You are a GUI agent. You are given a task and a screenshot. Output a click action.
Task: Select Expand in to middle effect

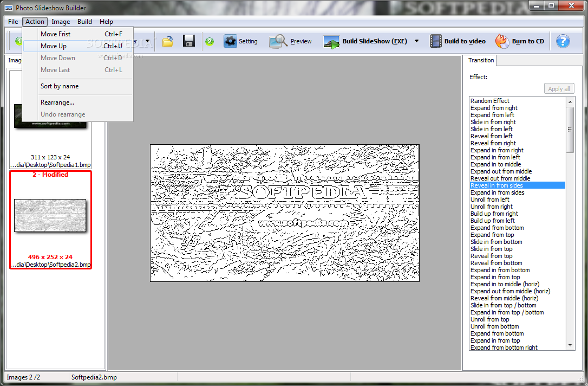[x=517, y=164]
